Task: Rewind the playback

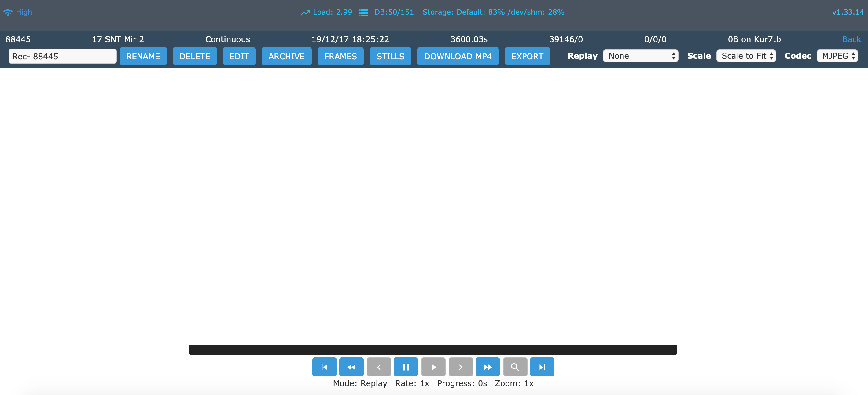Action: (351, 367)
